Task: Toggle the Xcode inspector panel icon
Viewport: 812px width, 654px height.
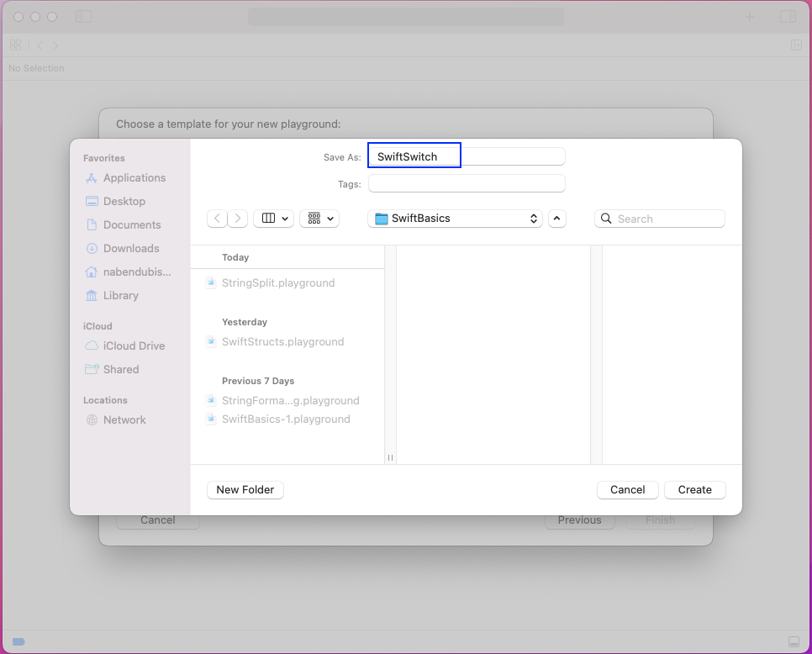Action: 788,17
